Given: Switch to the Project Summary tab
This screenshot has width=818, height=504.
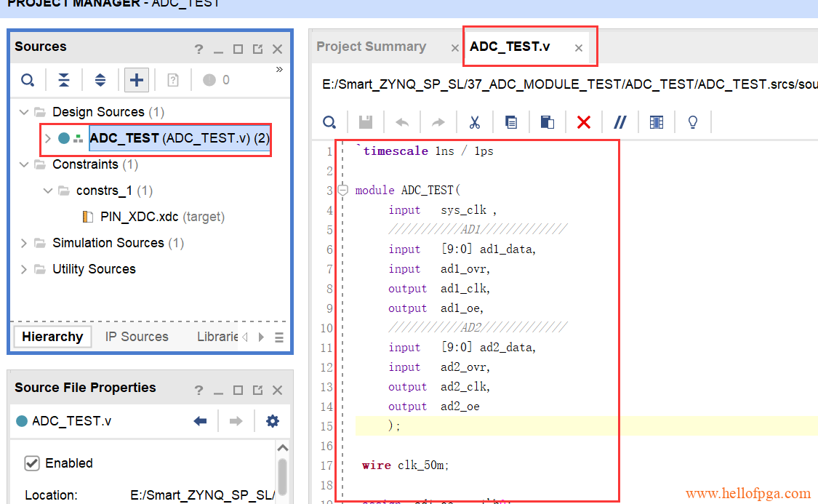Looking at the screenshot, I should 371,47.
